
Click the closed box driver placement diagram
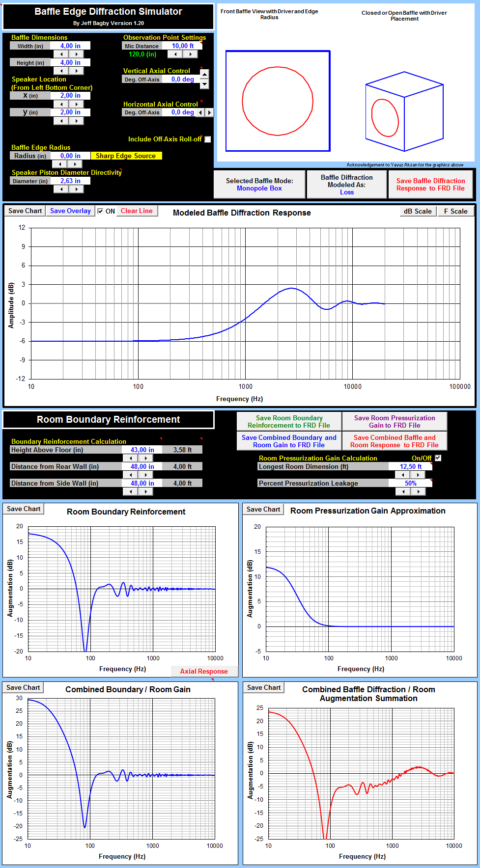[404, 111]
